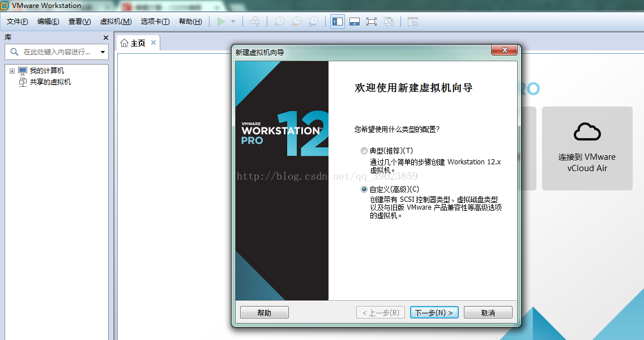Viewport: 644px width, 340px height.
Task: Open the power options dropdown arrow
Action: pyautogui.click(x=233, y=22)
